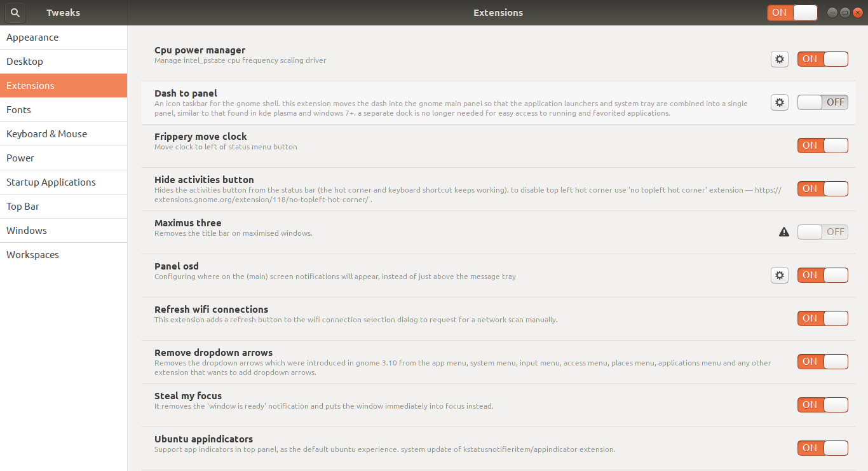Open Startup Applications section
This screenshot has width=868, height=471.
pyautogui.click(x=64, y=182)
